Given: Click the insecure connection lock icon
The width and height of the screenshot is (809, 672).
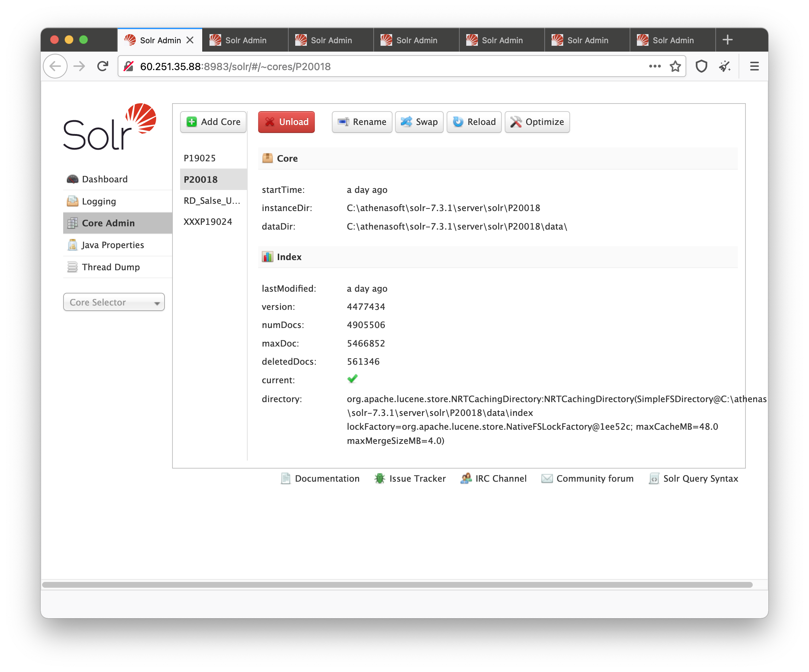Looking at the screenshot, I should [x=129, y=66].
